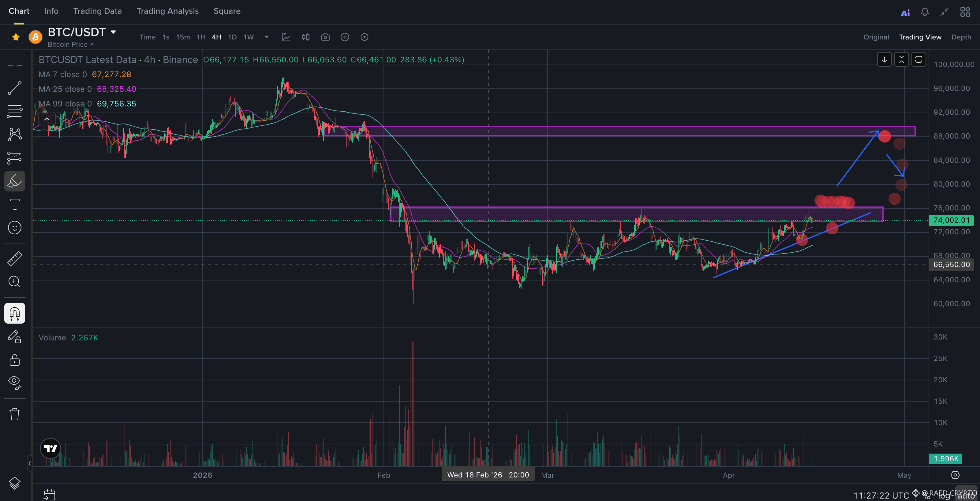Click the add compare plus icon
Screen dimensions: 980x501
pyautogui.click(x=345, y=37)
